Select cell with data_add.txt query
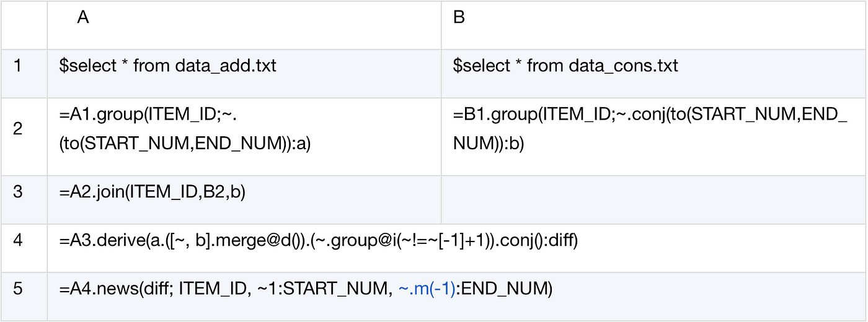Image resolution: width=868 pixels, height=322 pixels. 244,73
